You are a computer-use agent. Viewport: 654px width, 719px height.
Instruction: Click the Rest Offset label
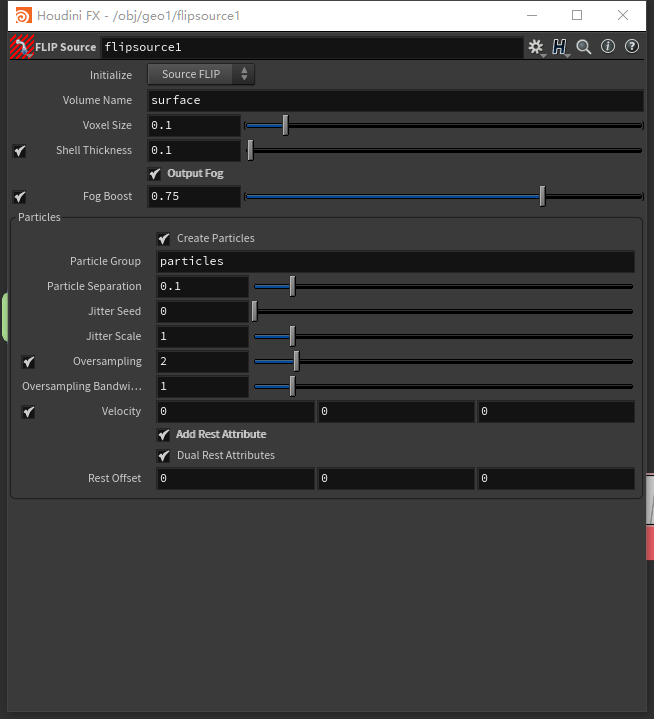(115, 478)
